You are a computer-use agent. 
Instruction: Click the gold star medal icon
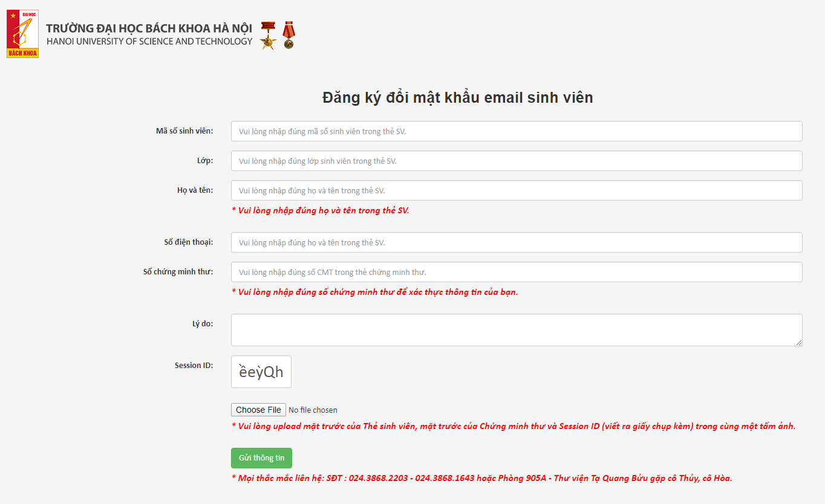268,35
